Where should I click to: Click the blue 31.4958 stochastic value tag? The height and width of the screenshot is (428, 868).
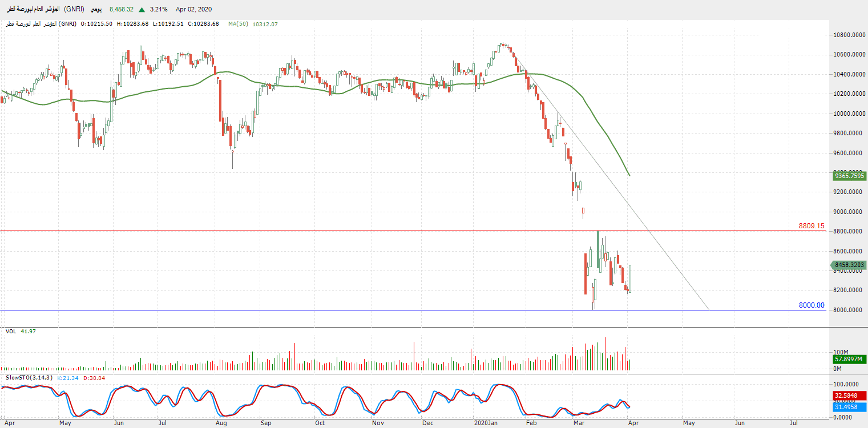(850, 406)
